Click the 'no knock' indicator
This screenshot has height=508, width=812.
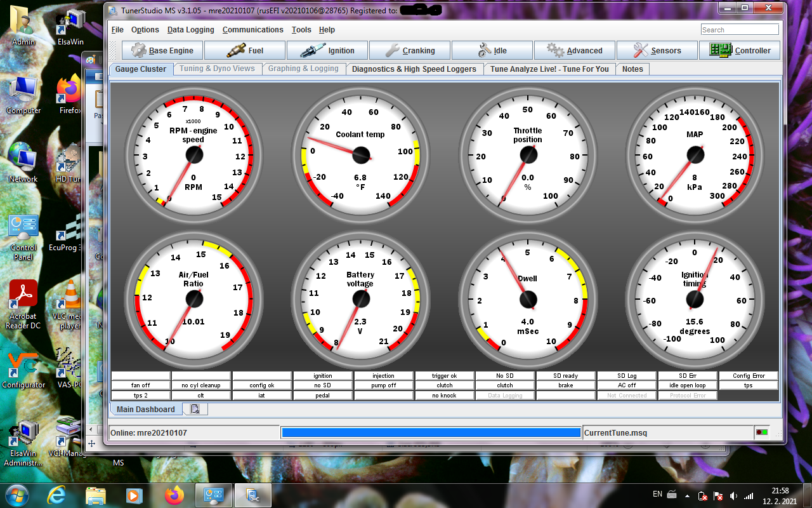(x=445, y=395)
